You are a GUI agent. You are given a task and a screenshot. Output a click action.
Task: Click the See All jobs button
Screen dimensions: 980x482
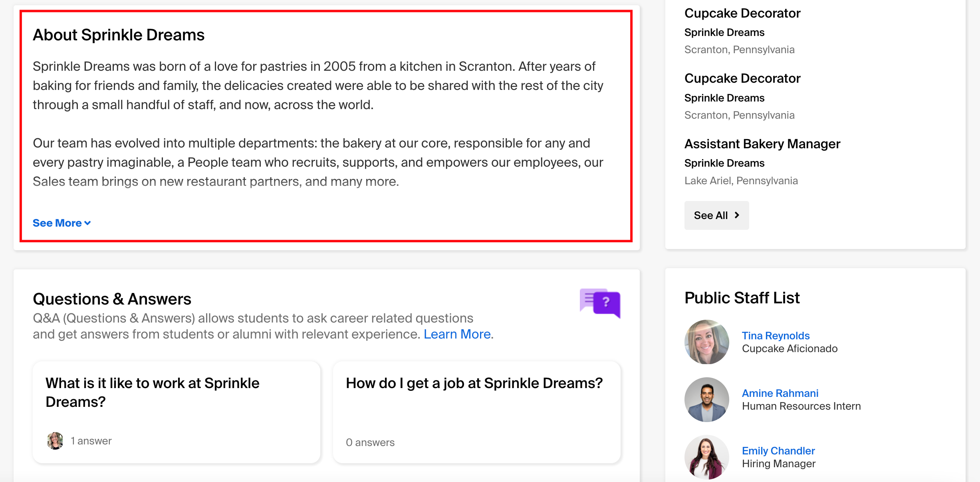[716, 215]
